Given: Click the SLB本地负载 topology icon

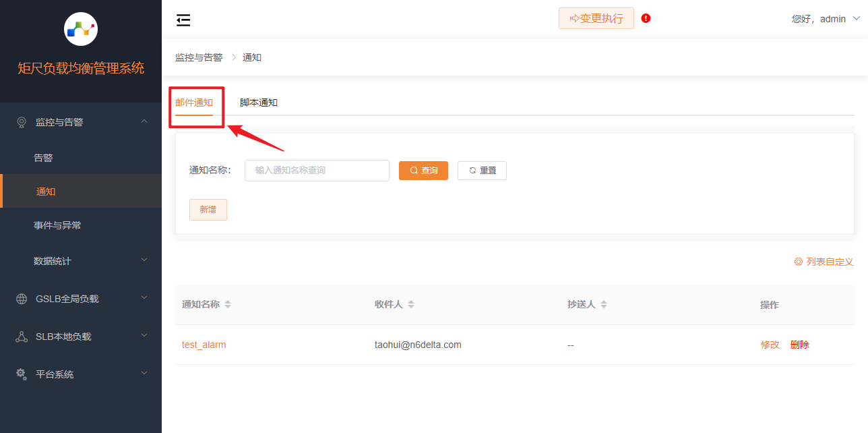Looking at the screenshot, I should 22,337.
